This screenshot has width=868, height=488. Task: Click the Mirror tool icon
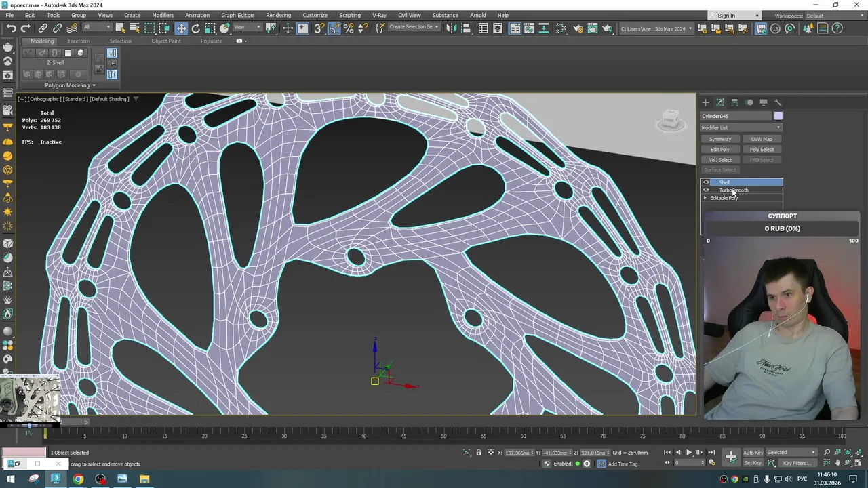[451, 28]
